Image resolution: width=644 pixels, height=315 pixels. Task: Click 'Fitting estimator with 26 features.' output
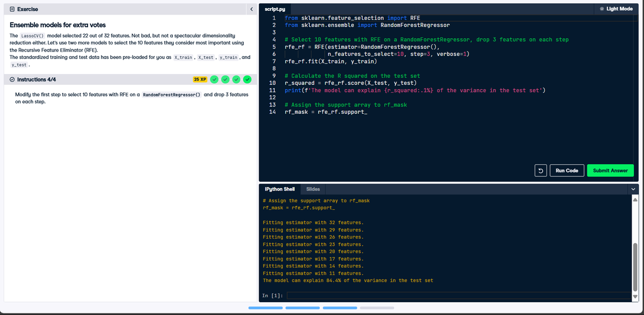[313, 237]
